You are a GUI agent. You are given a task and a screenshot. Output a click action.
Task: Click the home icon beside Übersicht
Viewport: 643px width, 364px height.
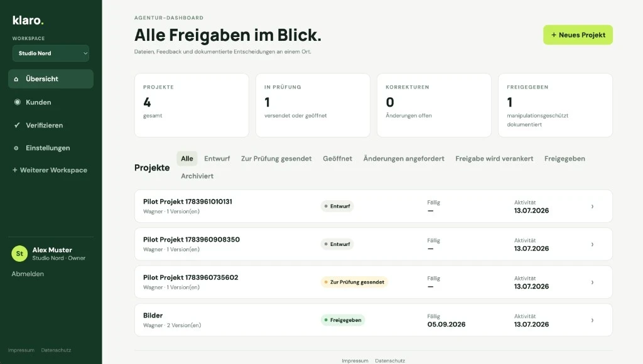point(16,79)
